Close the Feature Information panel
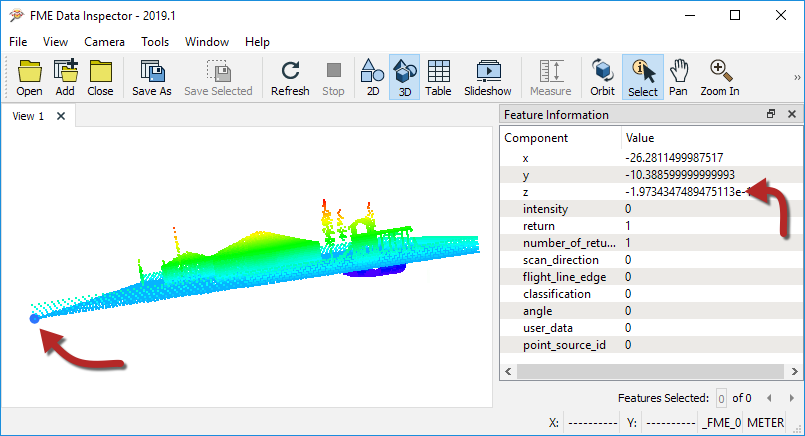805x436 pixels. point(792,114)
